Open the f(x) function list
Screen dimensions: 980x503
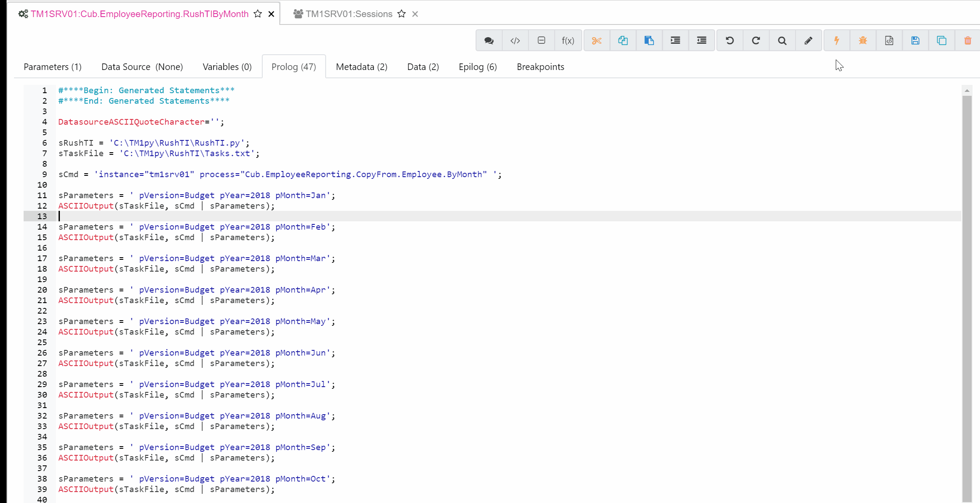(567, 41)
